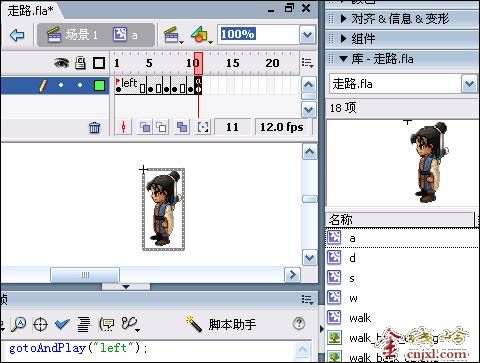This screenshot has height=363, width=480.
Task: Select library item d
Action: click(402, 258)
